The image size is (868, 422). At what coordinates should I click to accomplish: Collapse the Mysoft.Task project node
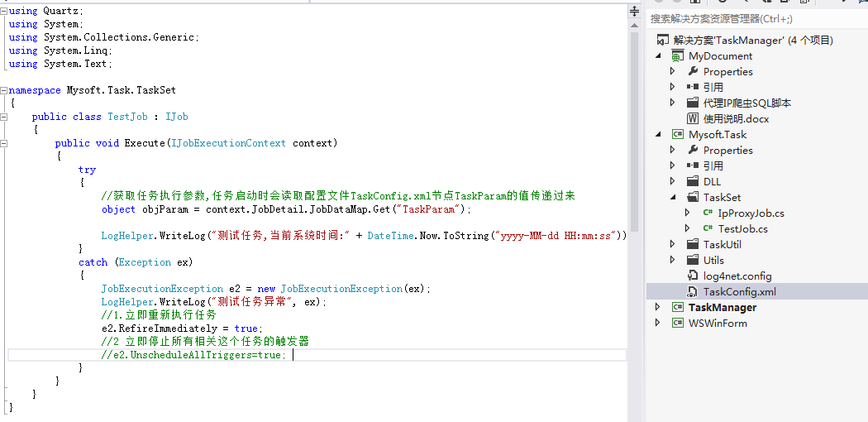[x=658, y=135]
